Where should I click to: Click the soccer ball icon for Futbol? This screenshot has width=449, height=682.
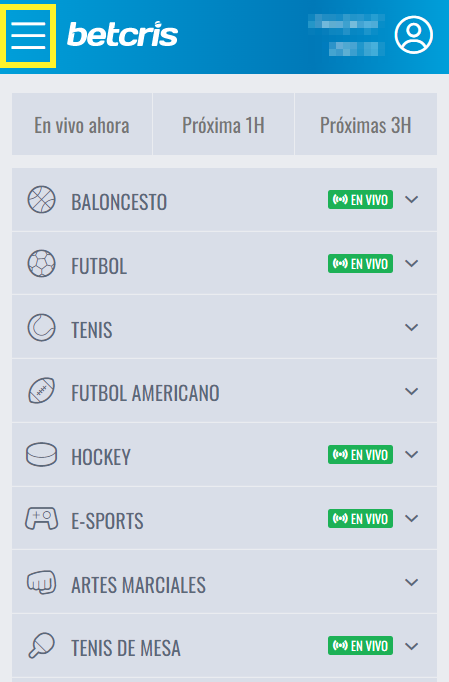(41, 264)
